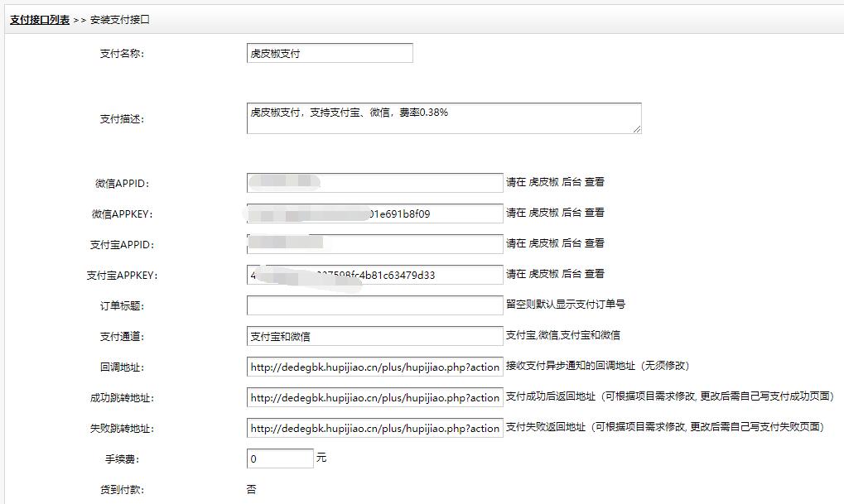The width and height of the screenshot is (844, 504).
Task: Click the 订单标题: label
Action: pos(123,306)
